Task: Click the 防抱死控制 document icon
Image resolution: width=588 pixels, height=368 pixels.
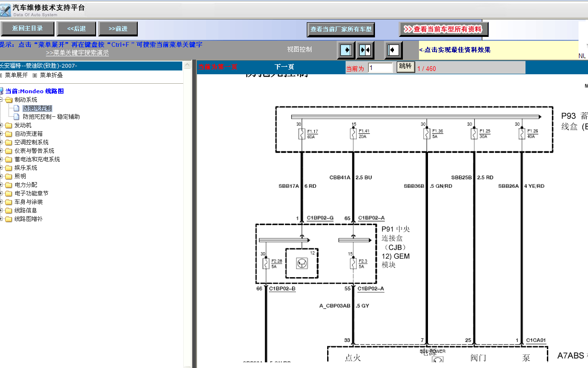Action: 17,108
